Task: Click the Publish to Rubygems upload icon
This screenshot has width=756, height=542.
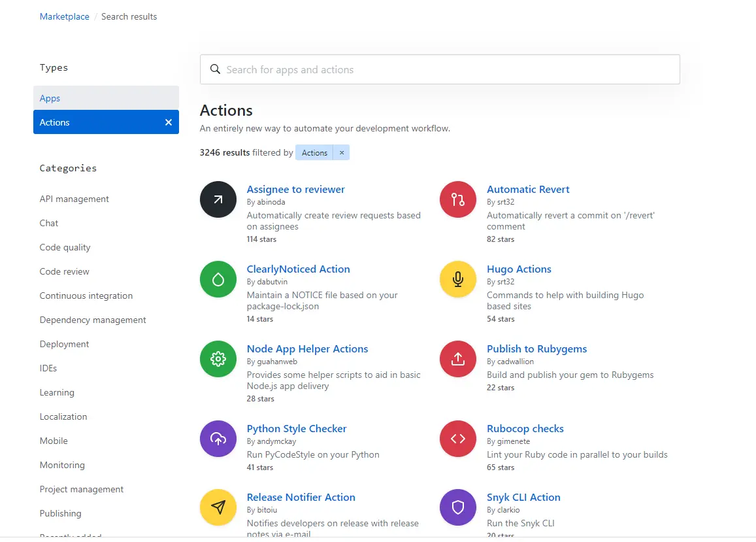Action: (457, 358)
